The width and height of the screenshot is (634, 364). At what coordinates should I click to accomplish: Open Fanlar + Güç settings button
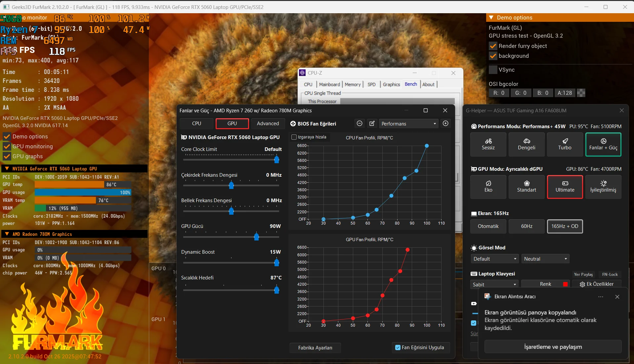(603, 144)
